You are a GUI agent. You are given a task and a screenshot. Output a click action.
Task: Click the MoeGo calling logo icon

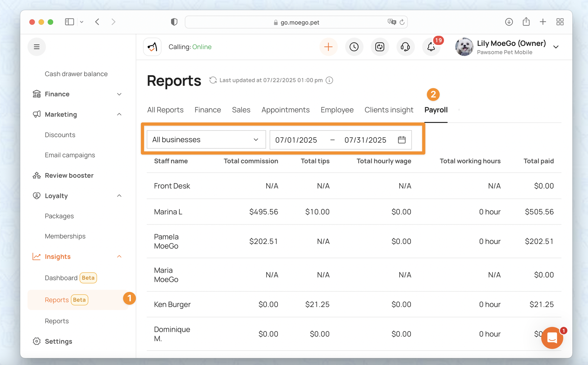click(152, 47)
